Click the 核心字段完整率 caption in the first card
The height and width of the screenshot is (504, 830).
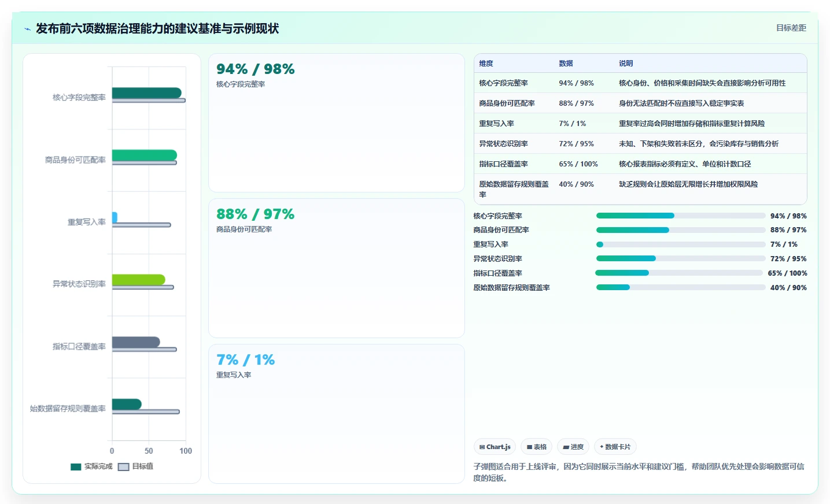click(241, 84)
